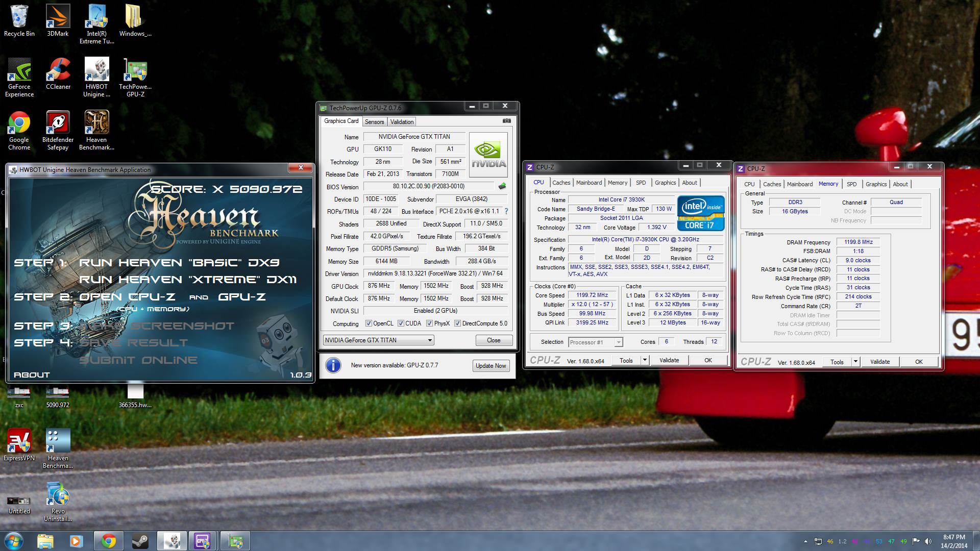
Task: Select the zxc file on desktop
Action: pos(19,397)
